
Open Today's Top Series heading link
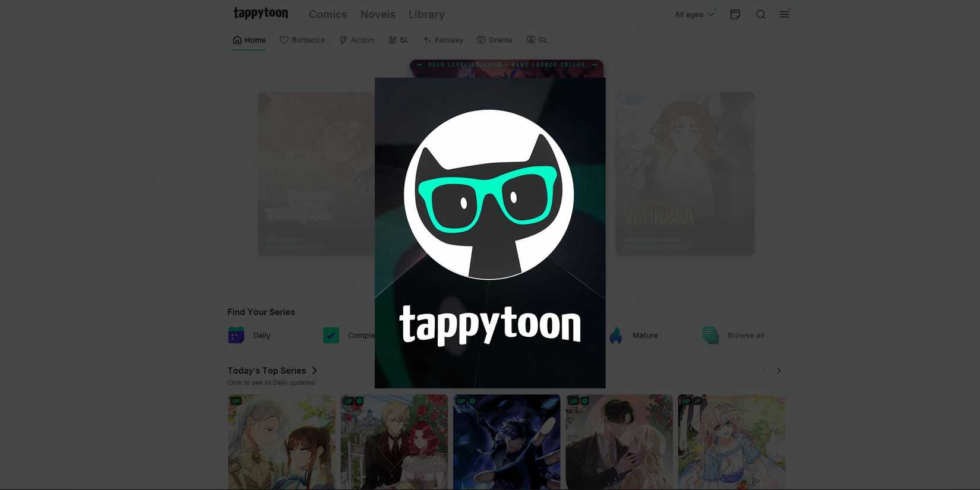[267, 371]
